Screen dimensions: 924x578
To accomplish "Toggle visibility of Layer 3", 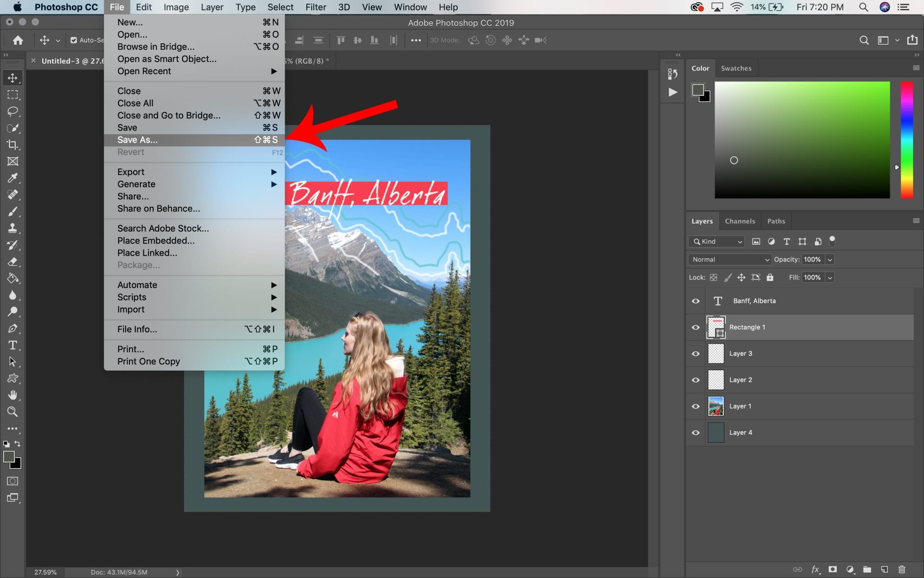I will (x=695, y=354).
